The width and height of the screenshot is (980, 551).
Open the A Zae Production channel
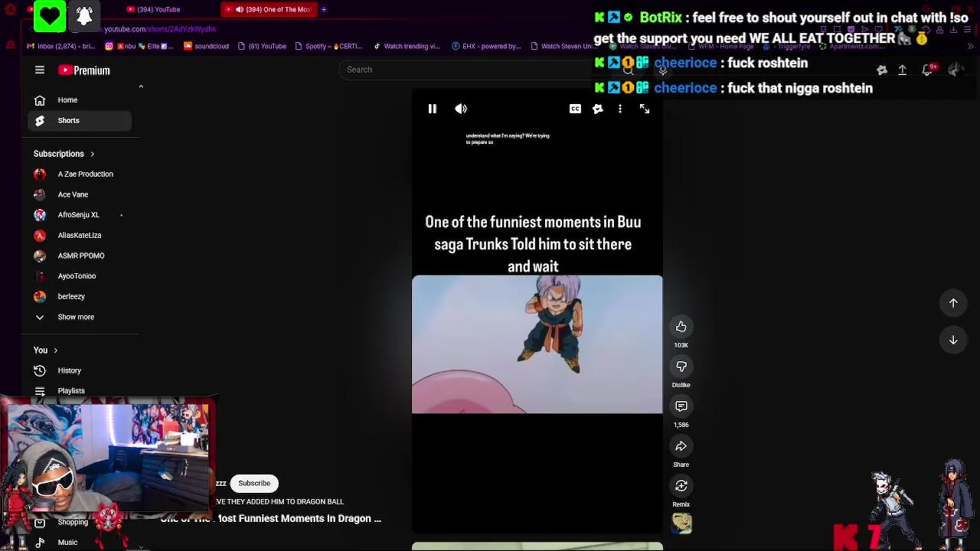[80, 174]
